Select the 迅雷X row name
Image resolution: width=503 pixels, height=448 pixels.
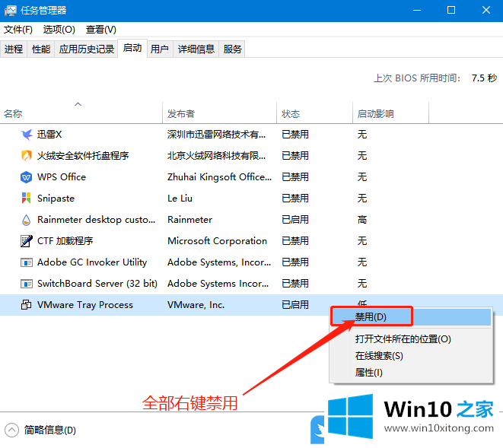49,135
